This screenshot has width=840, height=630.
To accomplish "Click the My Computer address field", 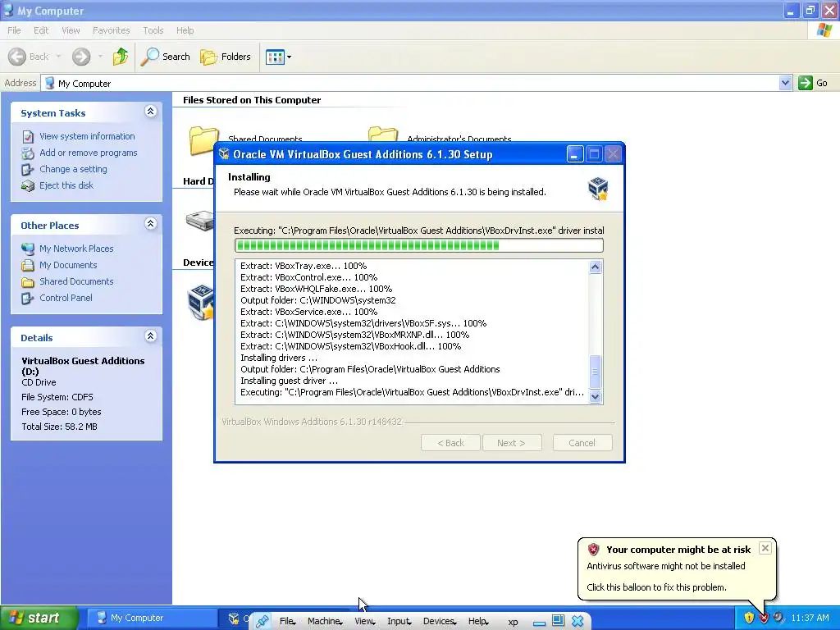I will (410, 83).
